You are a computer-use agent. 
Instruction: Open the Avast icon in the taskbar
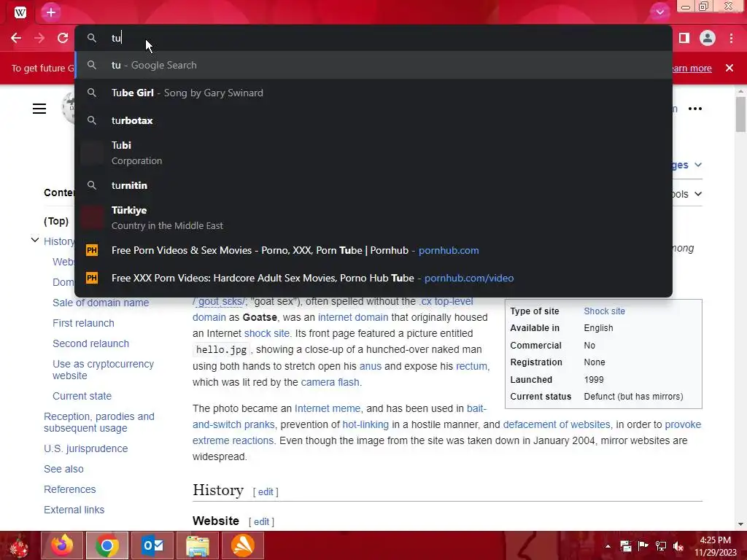(x=243, y=545)
